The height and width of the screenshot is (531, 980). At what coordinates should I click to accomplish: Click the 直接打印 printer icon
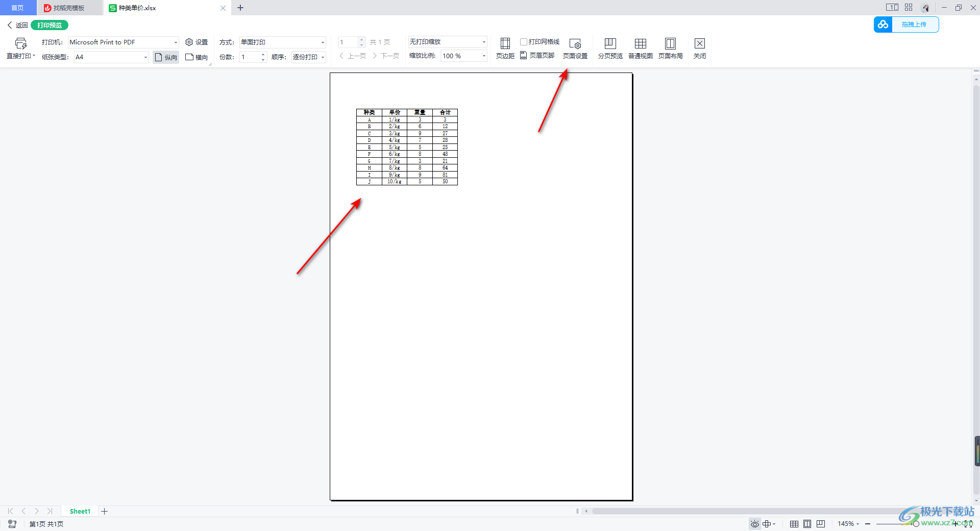click(x=21, y=43)
